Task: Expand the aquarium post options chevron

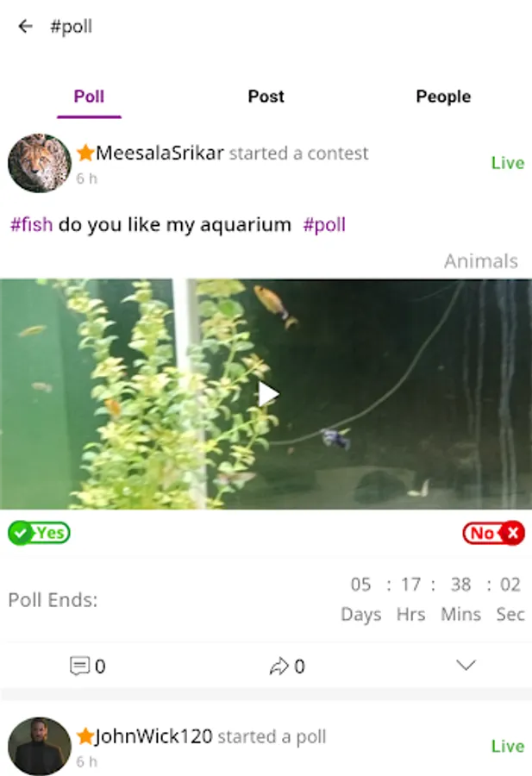Action: tap(466, 665)
